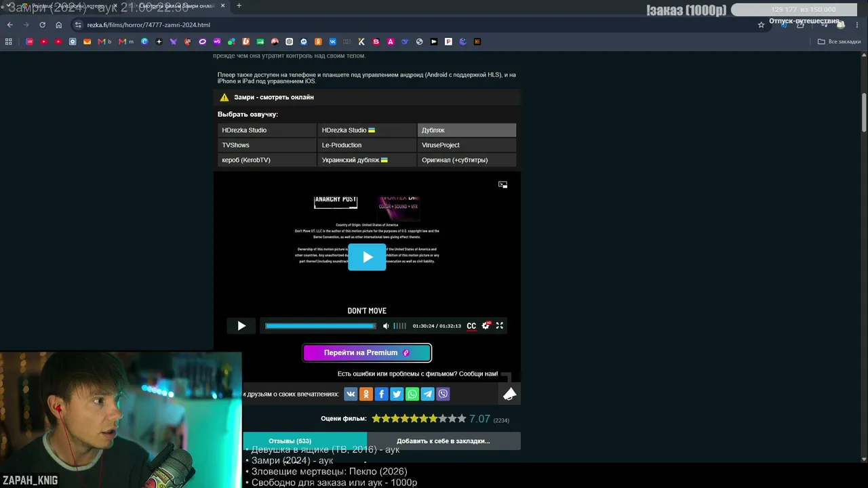
Task: Reload the current page
Action: [42, 25]
